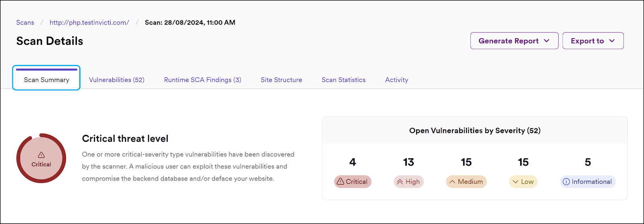Open the Generate Report dropdown
Viewport: 644px width, 224px height.
[514, 41]
